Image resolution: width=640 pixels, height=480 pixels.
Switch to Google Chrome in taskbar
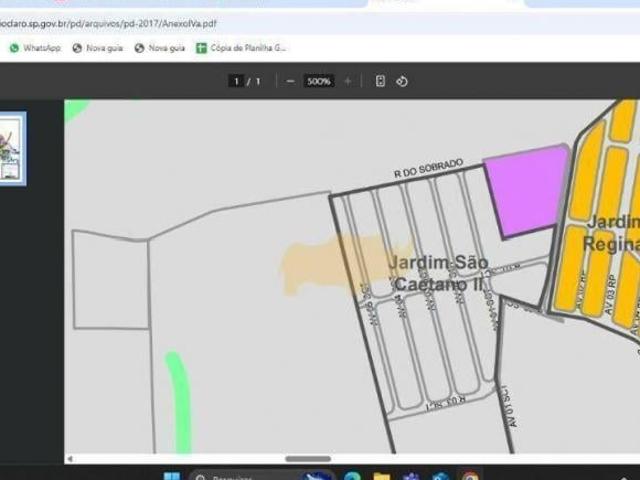click(470, 476)
